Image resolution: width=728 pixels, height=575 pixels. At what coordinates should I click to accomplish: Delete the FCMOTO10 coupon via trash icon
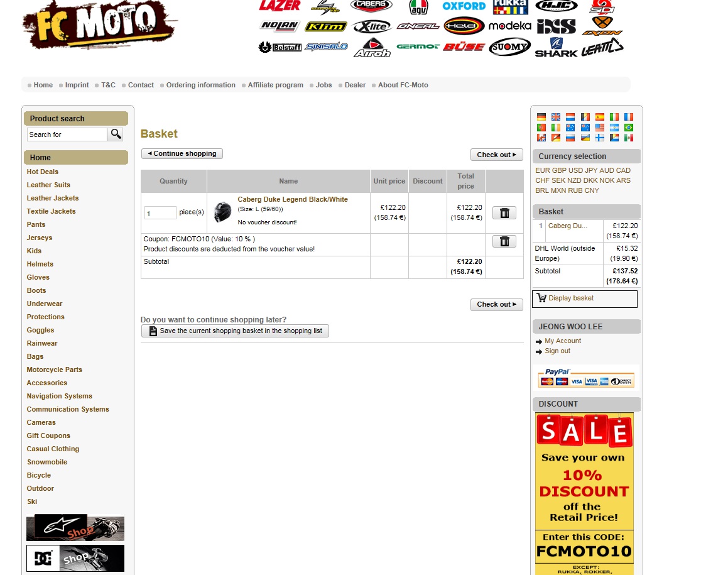(504, 241)
